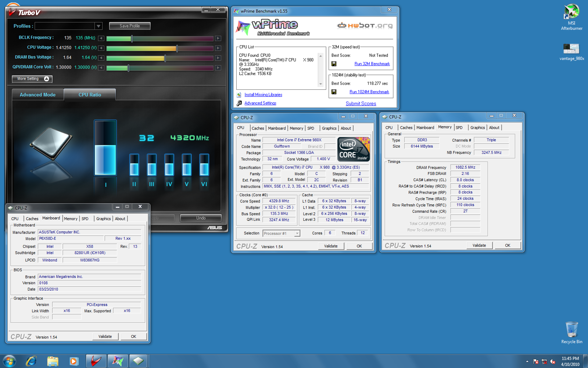Open Advanced Settings link in wPrime
This screenshot has width=588, height=368.
(x=260, y=103)
